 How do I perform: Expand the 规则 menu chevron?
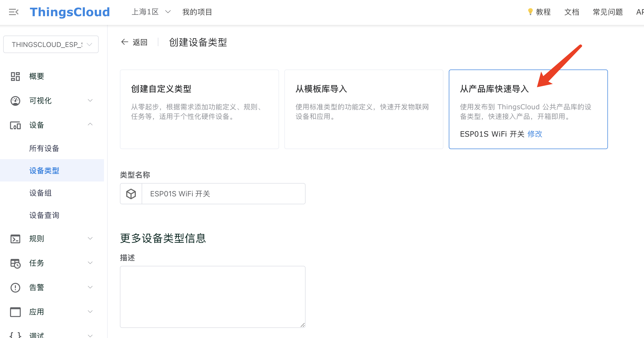90,239
